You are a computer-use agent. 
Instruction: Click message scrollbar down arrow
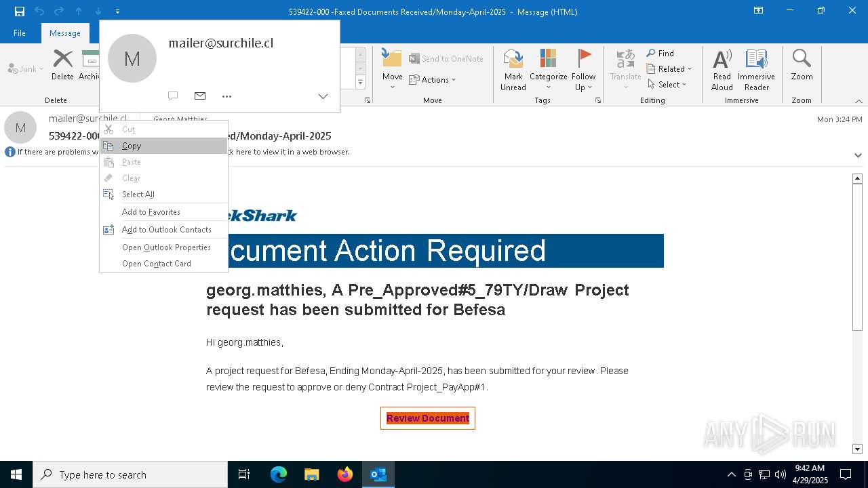click(857, 449)
